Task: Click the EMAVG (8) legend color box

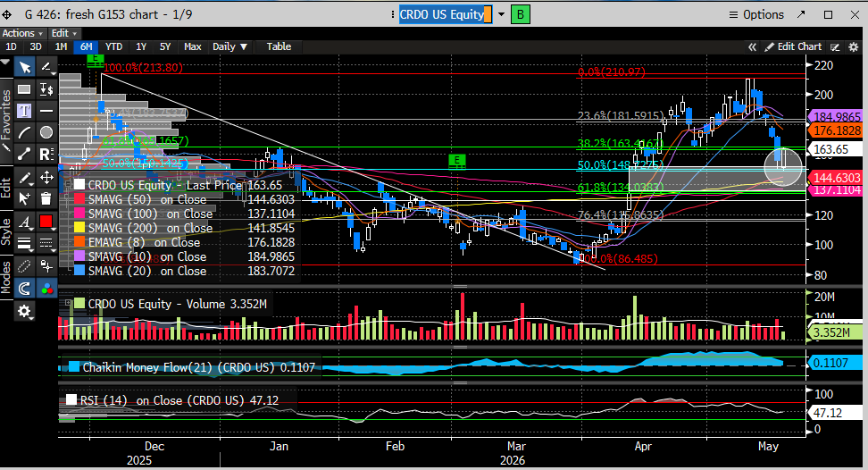Action: (x=79, y=242)
